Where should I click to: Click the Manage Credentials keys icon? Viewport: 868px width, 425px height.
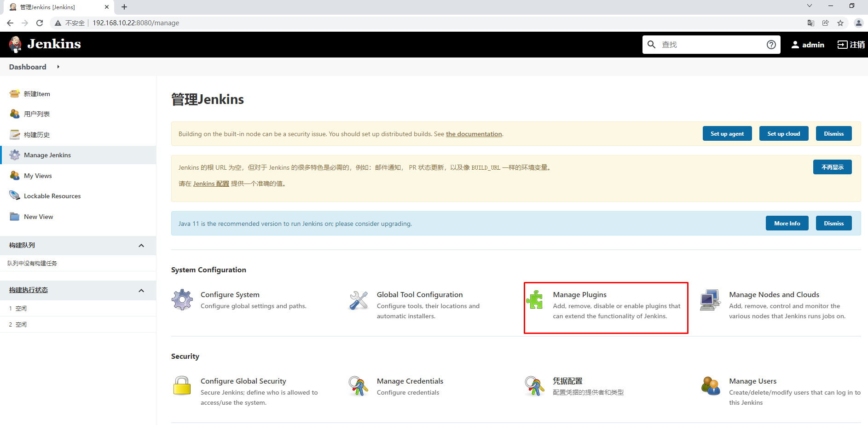359,386
